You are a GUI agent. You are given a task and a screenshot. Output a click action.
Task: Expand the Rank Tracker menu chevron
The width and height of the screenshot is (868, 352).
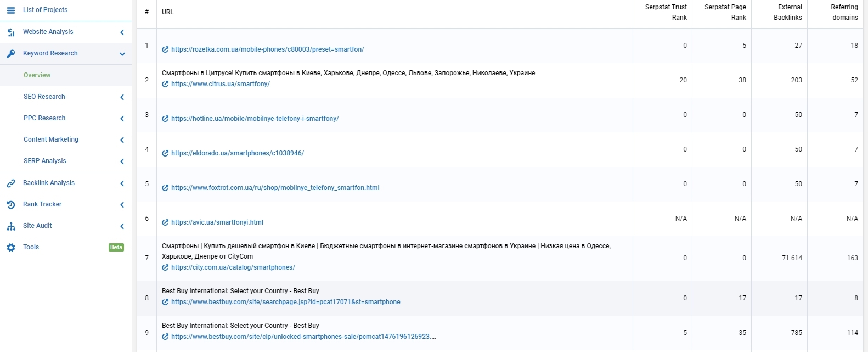122,205
